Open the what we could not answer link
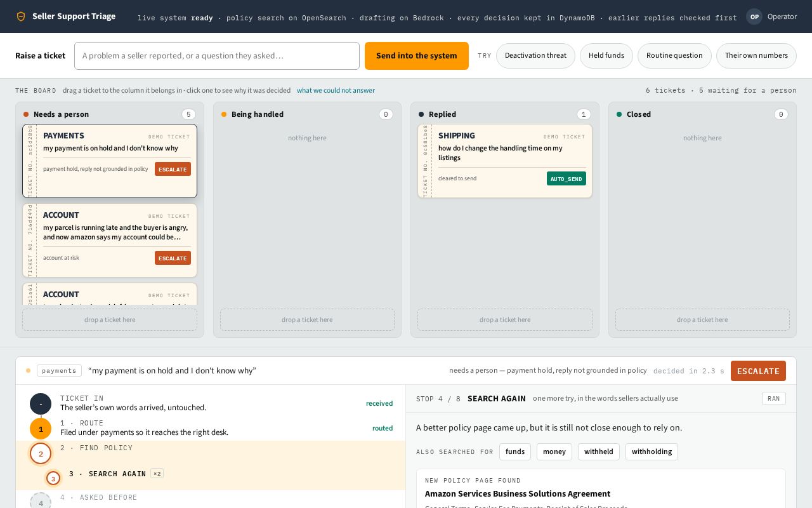This screenshot has width=812, height=508. (x=336, y=90)
